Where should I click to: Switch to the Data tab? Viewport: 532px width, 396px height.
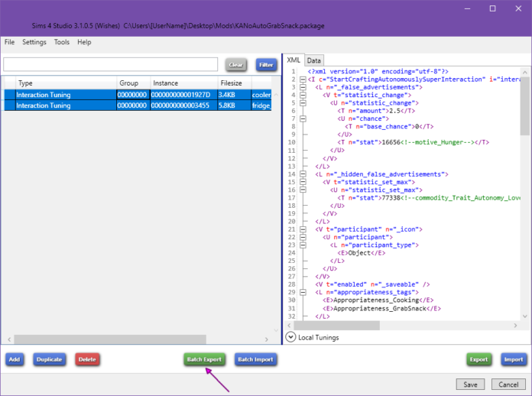pyautogui.click(x=314, y=60)
